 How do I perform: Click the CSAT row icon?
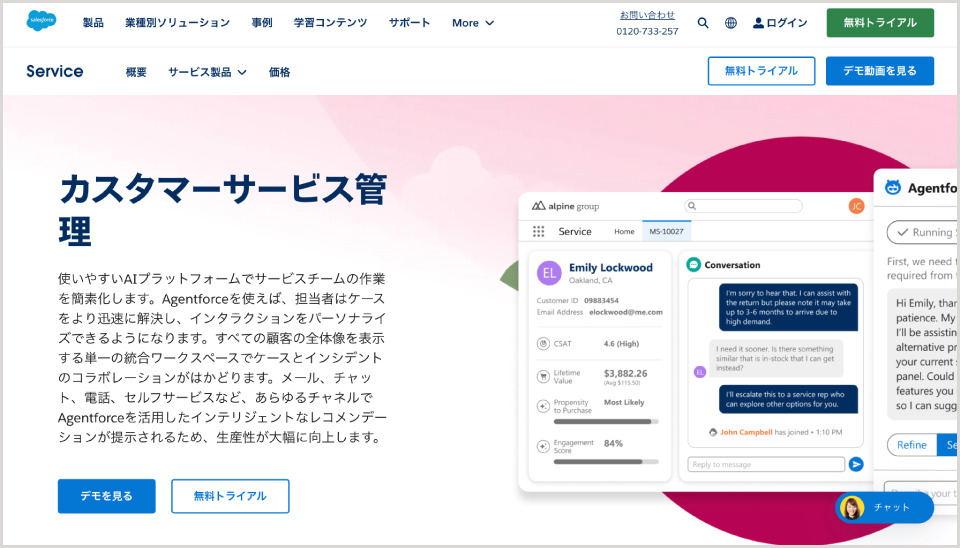(543, 343)
